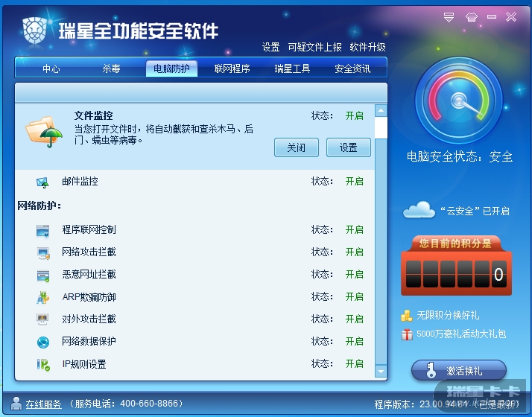532x417 pixels.
Task: Click 软件升级 to update software
Action: 367,47
